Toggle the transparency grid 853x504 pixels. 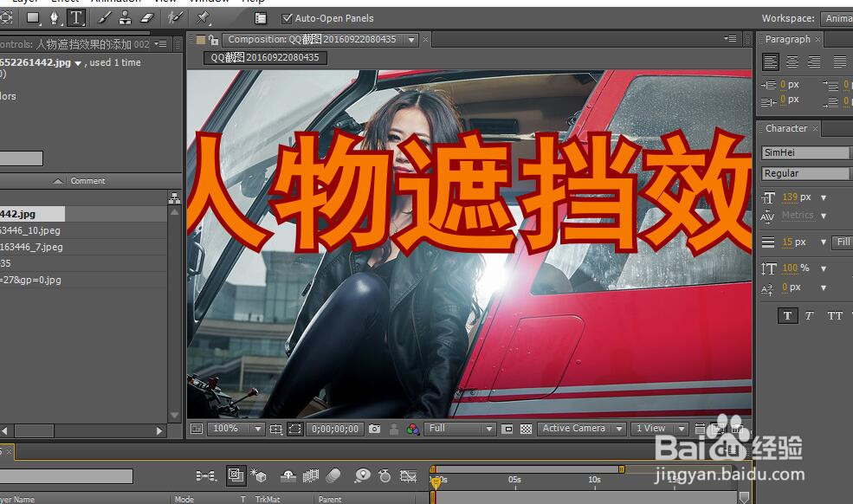pos(526,429)
